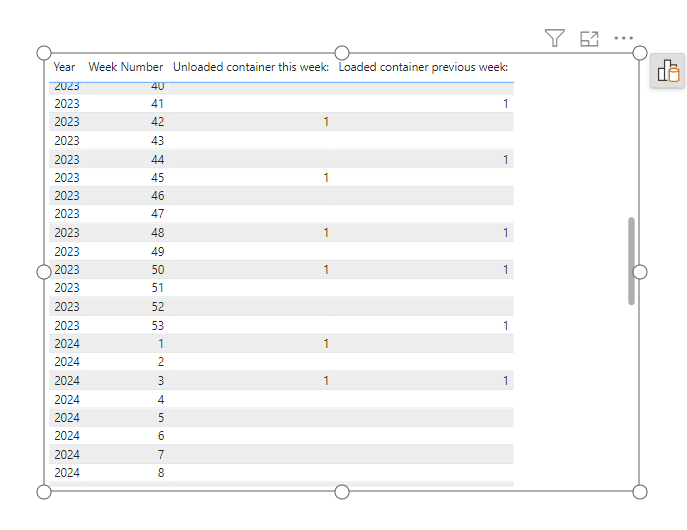The height and width of the screenshot is (530, 687).
Task: Select the bottom-middle resize handle of the visual
Action: pos(342,492)
